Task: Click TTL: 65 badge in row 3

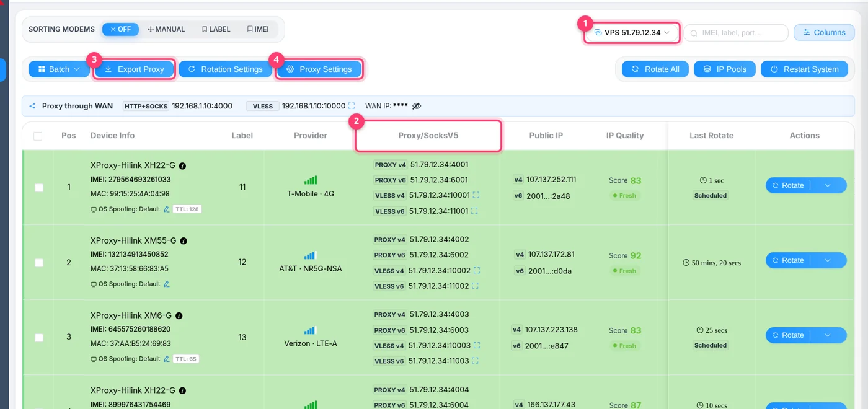Action: pyautogui.click(x=186, y=359)
